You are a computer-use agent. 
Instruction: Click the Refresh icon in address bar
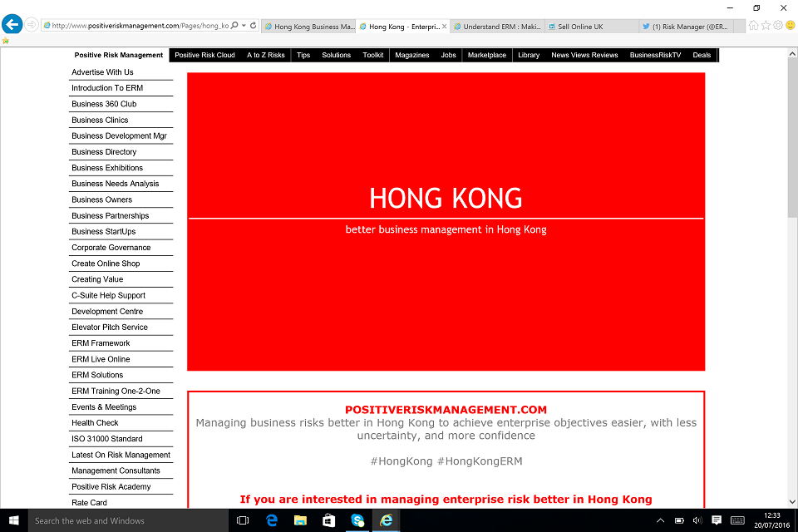click(x=254, y=26)
